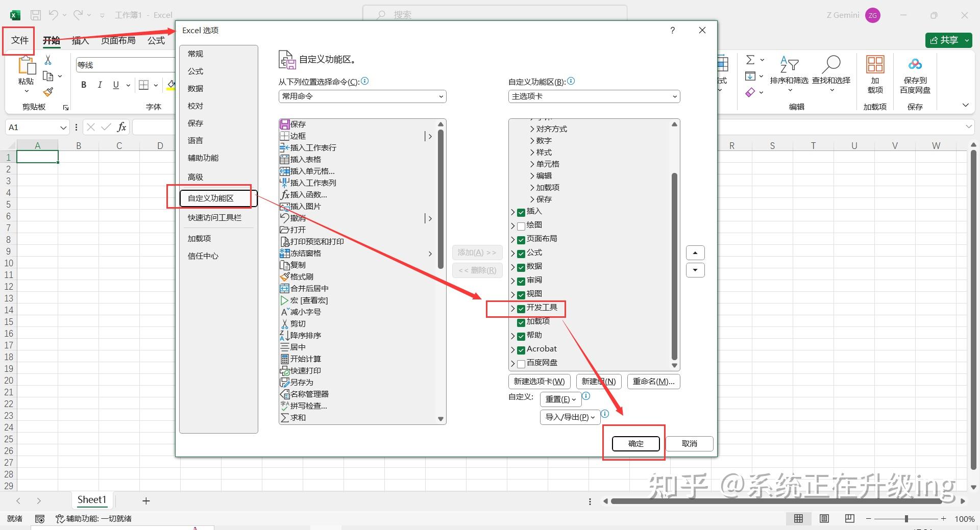Move selected tab up with arrow button
The image size is (980, 530).
(x=695, y=253)
